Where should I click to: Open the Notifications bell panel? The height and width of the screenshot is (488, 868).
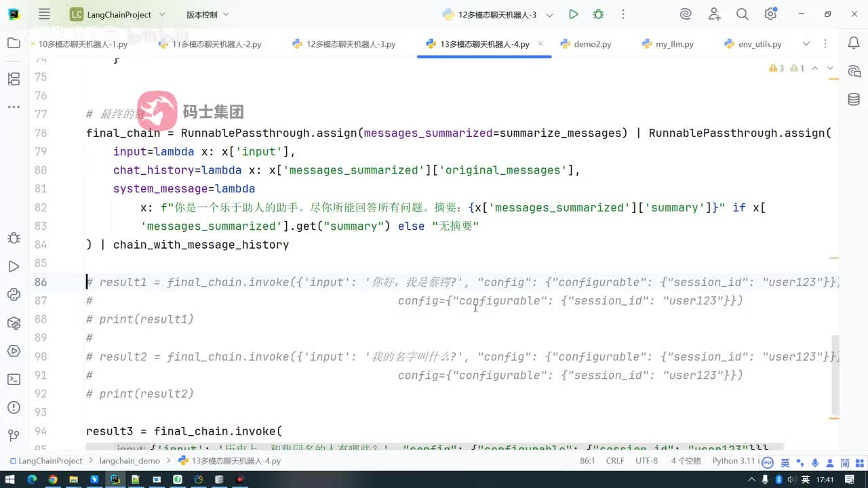point(854,43)
